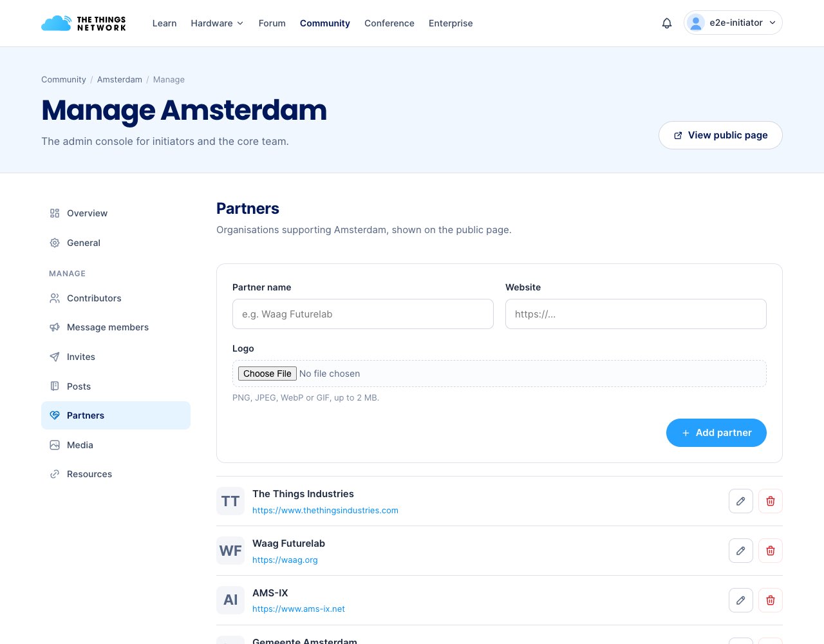Click the TT partner logo placeholder

pos(230,501)
